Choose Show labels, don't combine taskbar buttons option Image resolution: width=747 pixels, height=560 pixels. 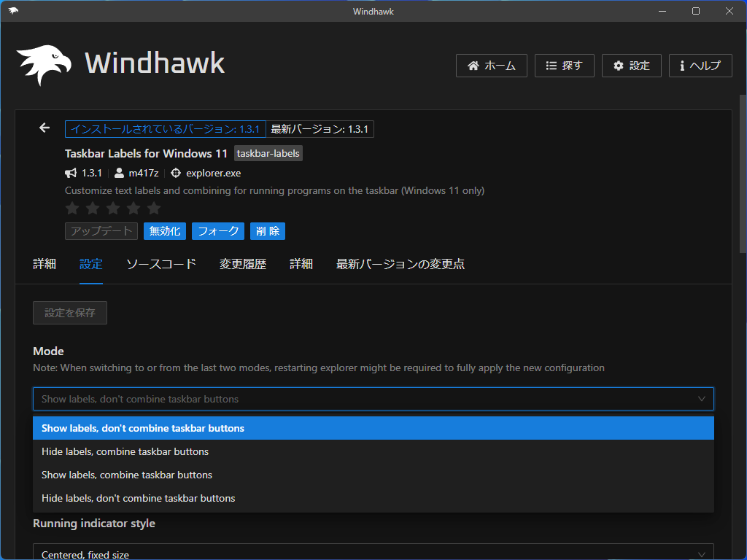tap(373, 428)
